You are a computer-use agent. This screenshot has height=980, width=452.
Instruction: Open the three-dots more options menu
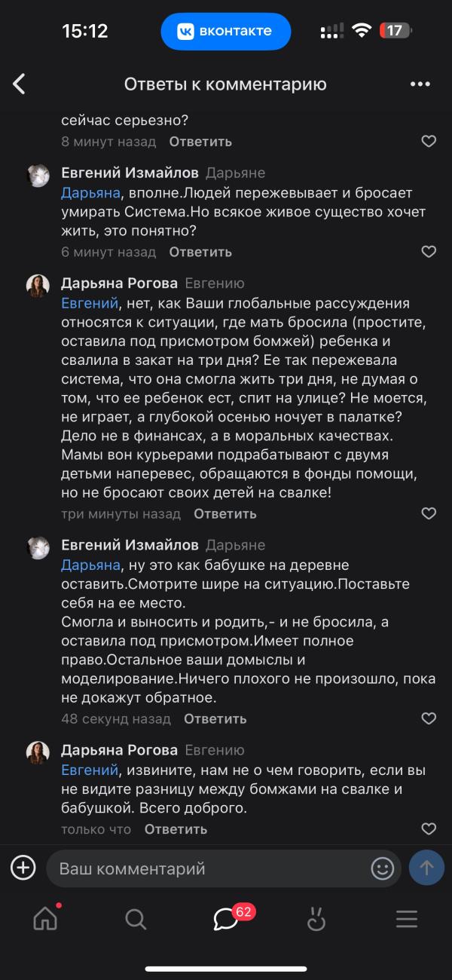[420, 84]
